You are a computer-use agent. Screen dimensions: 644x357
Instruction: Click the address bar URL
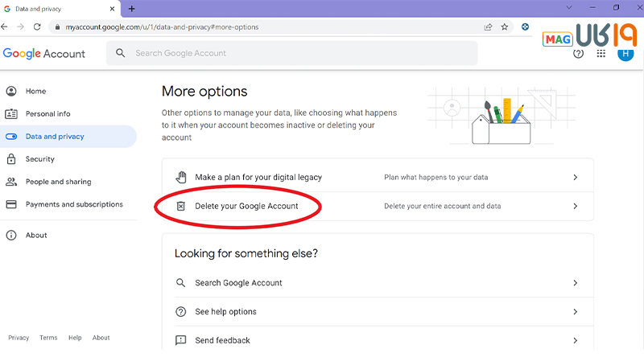[x=163, y=27]
